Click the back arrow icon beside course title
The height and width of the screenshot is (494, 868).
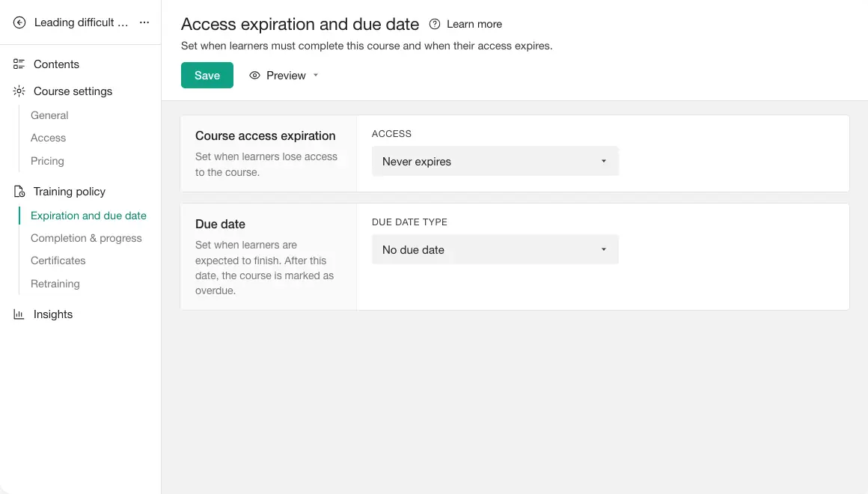click(19, 22)
